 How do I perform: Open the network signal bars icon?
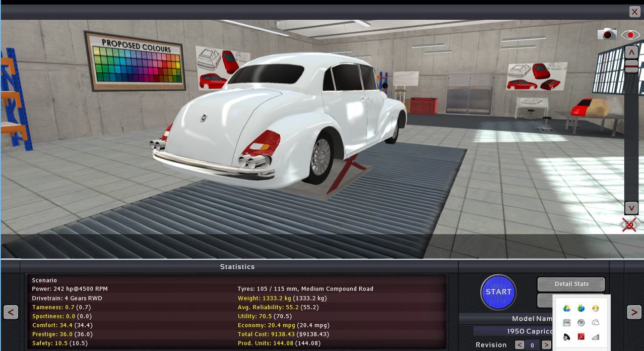595,337
